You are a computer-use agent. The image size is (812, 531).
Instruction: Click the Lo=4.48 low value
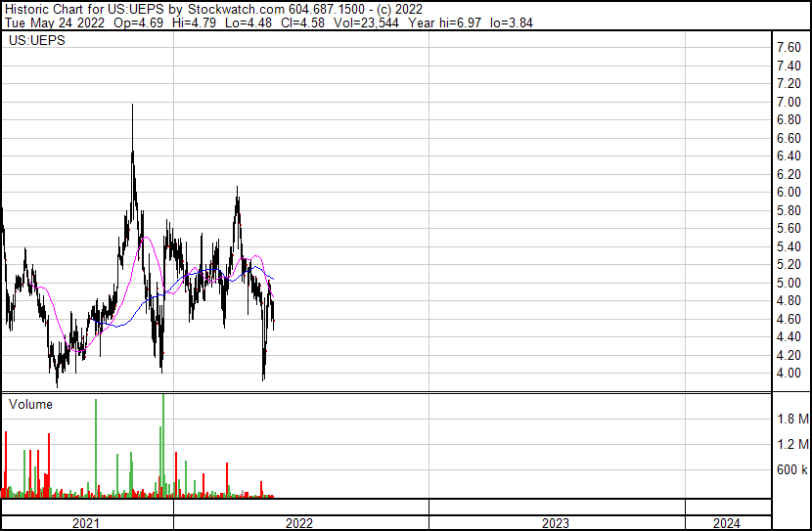(x=248, y=22)
